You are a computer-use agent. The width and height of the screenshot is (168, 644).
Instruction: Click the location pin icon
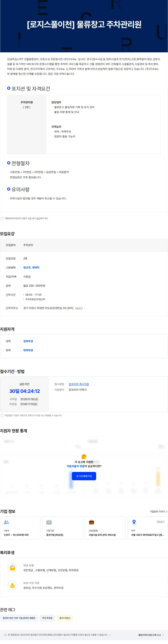coord(134,522)
